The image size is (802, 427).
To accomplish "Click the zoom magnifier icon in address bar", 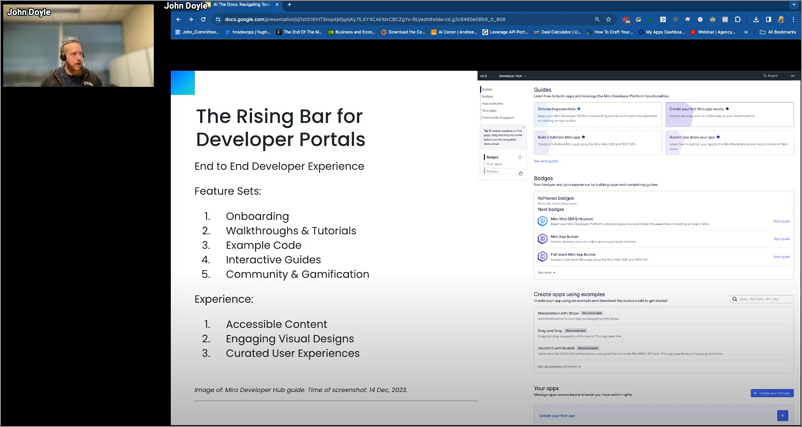I will click(597, 19).
